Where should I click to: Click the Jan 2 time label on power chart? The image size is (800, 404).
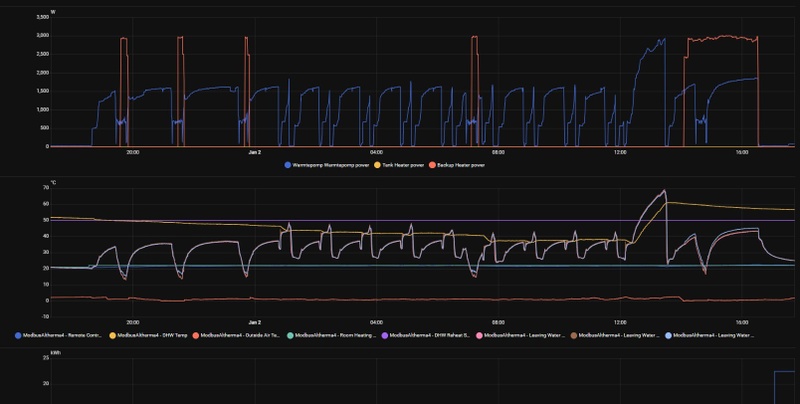tap(255, 153)
